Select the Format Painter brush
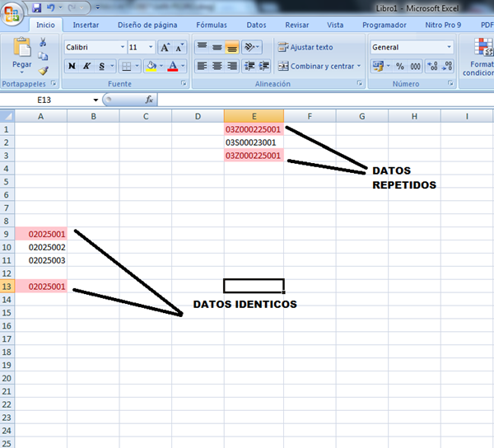Image resolution: width=494 pixels, height=448 pixels. 43,71
